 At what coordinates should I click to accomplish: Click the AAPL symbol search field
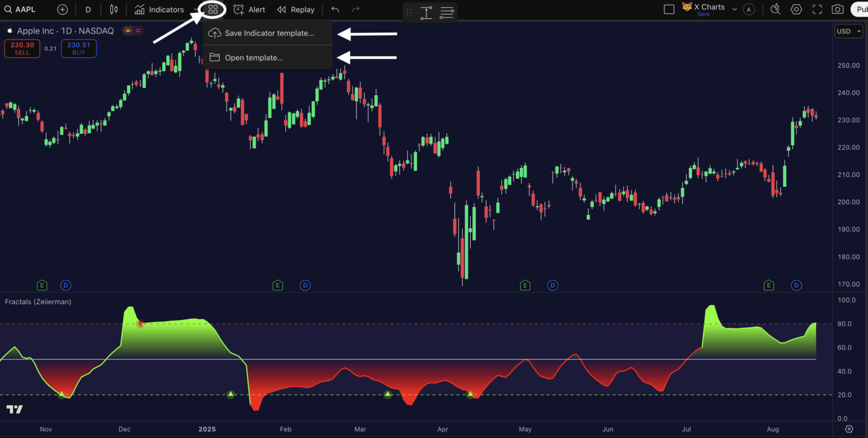[x=20, y=10]
